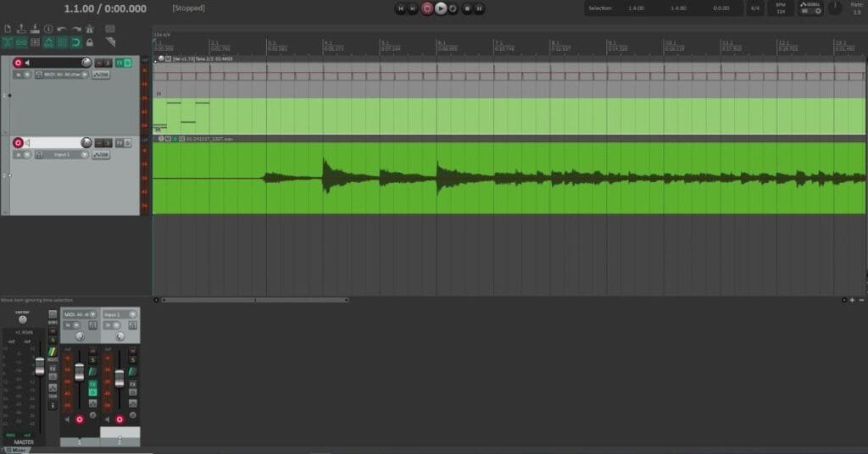Adjust the volume knob on track 2
Viewport: 868px width, 454px height.
tap(86, 142)
